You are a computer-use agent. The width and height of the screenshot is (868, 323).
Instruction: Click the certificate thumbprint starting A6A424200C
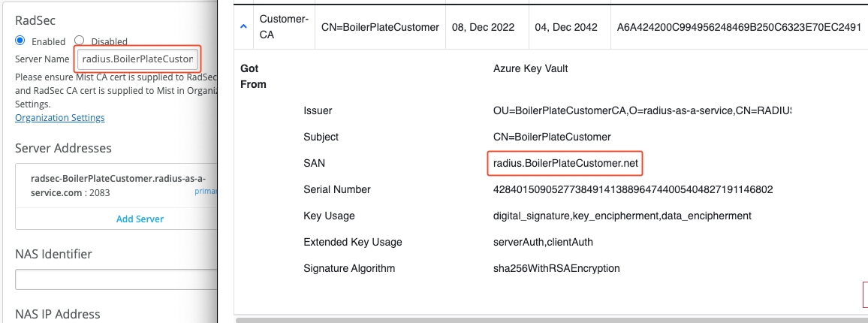point(739,27)
